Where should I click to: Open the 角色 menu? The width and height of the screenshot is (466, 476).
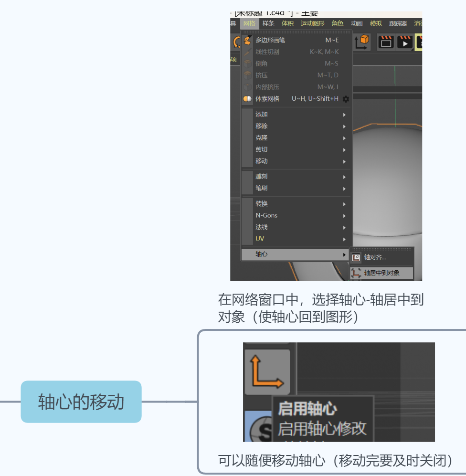[x=338, y=23]
